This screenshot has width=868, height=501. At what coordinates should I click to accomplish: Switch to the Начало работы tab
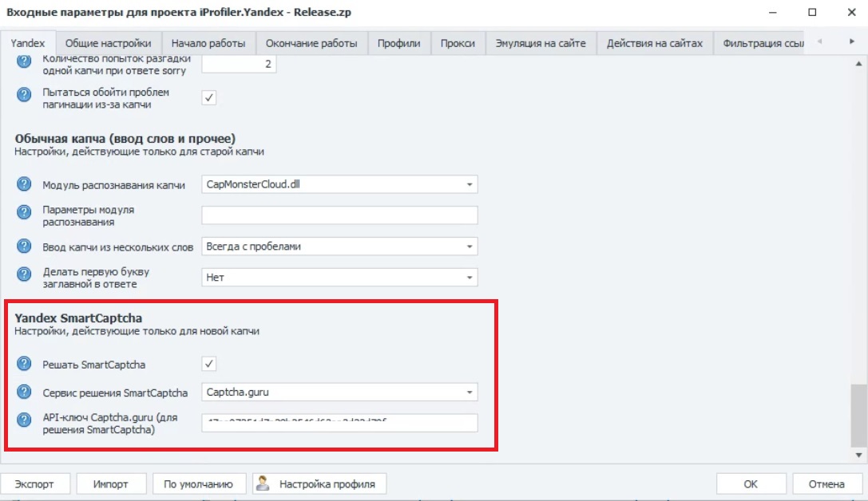click(208, 43)
